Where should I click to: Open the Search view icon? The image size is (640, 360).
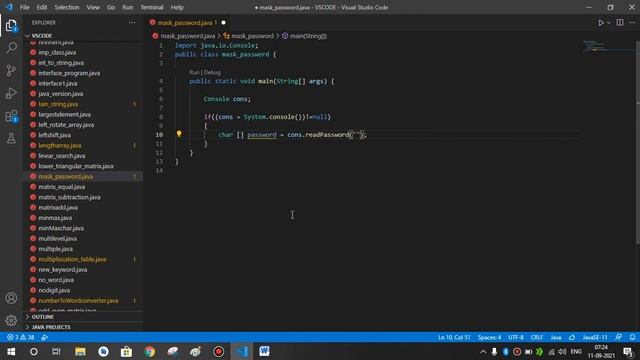pos(11,48)
